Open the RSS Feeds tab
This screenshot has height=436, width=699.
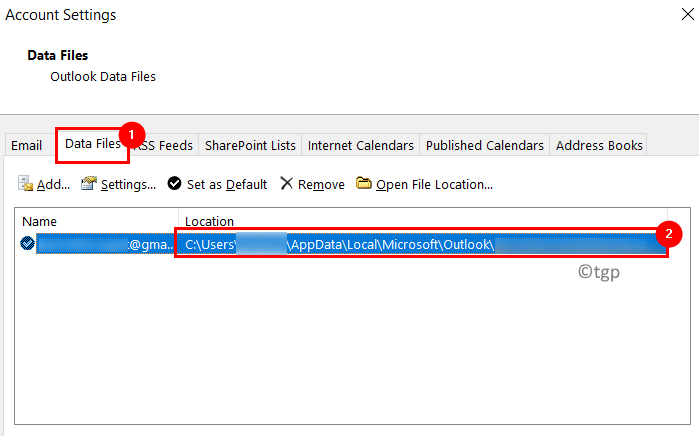click(164, 145)
